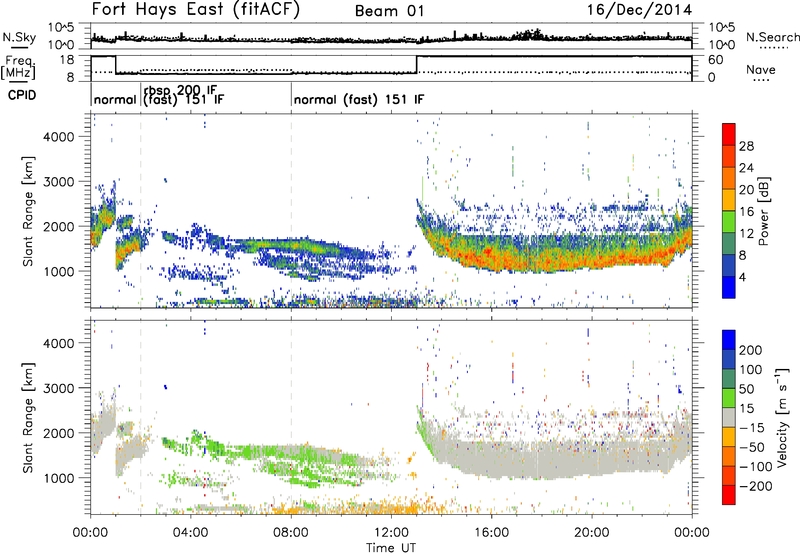Pick the yellow Power segment between 16 and 20

coord(729,200)
